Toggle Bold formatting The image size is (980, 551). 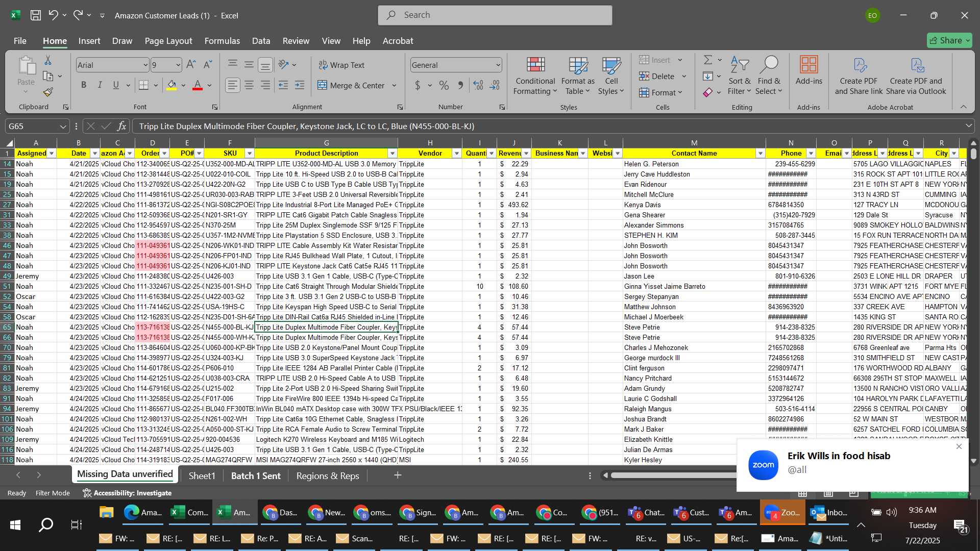[x=84, y=85]
